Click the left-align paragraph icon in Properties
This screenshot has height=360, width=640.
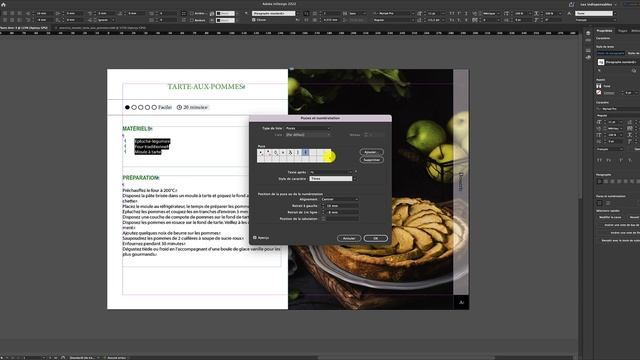pos(600,181)
